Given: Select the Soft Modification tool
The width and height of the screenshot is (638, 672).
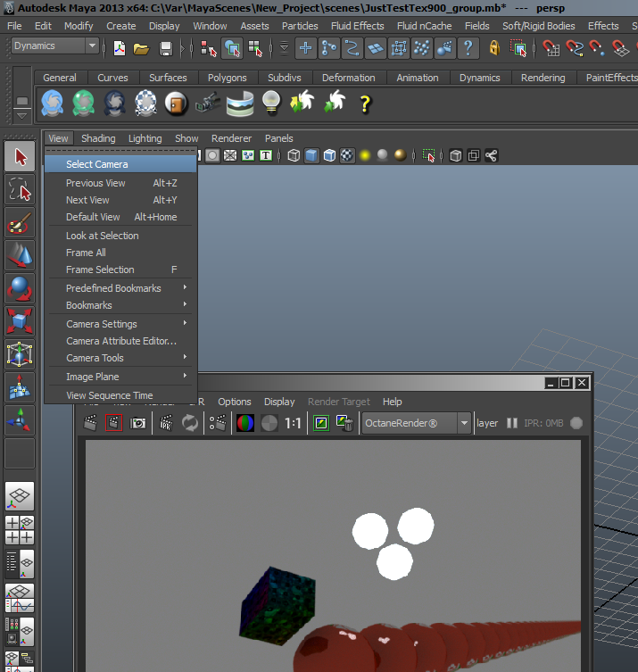Looking at the screenshot, I should (20, 387).
